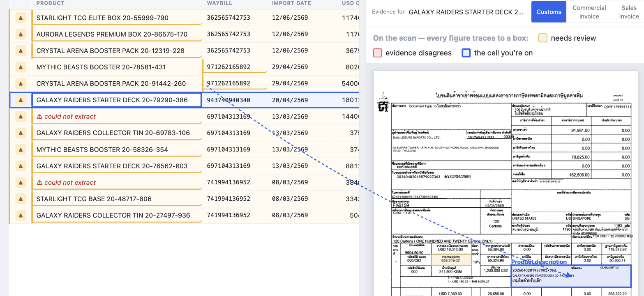Select product cell STARLIGHT TCG BASE 20-48717-806
644x296 pixels.
(x=117, y=199)
